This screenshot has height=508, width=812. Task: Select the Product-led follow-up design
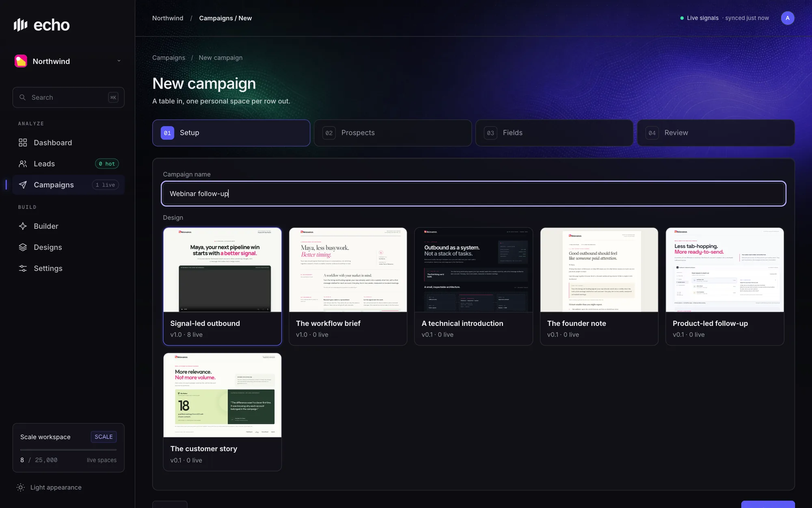725,286
